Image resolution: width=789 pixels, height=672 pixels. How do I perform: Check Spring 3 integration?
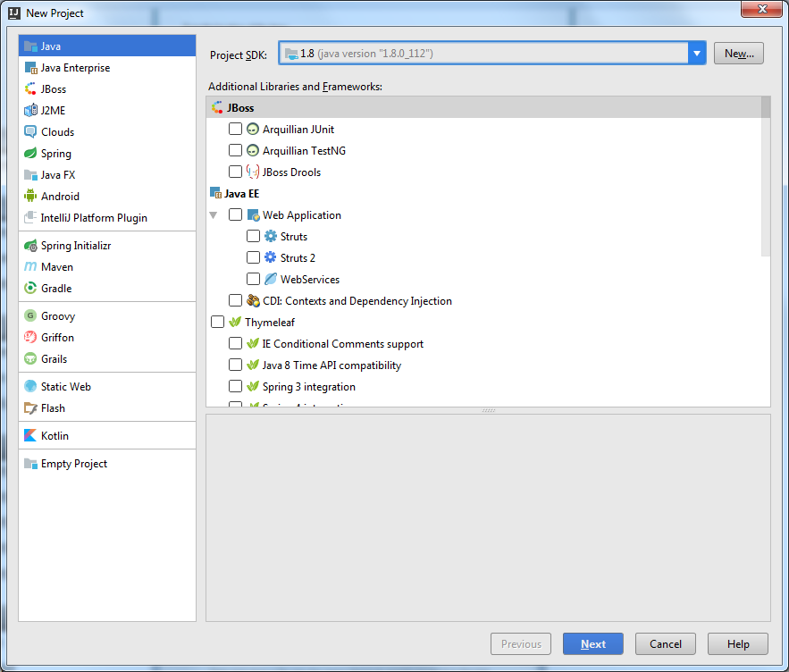point(235,386)
